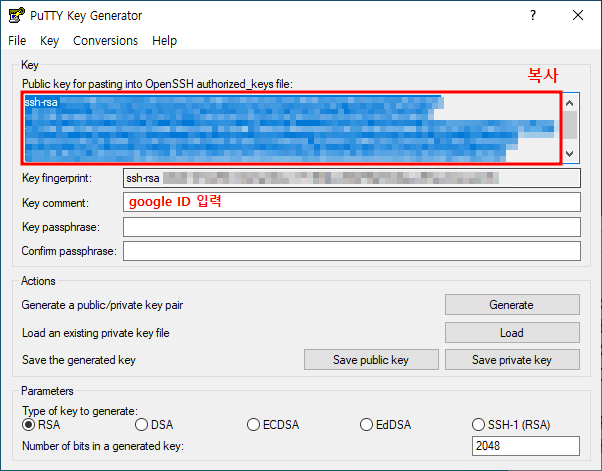Viewport: 602px width, 471px height.
Task: Click the 'Generate a public/private key pair' label
Action: (x=102, y=305)
